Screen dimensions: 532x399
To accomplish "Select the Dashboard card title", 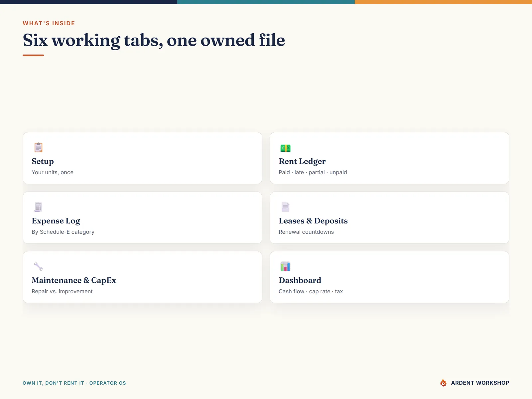I will (300, 280).
